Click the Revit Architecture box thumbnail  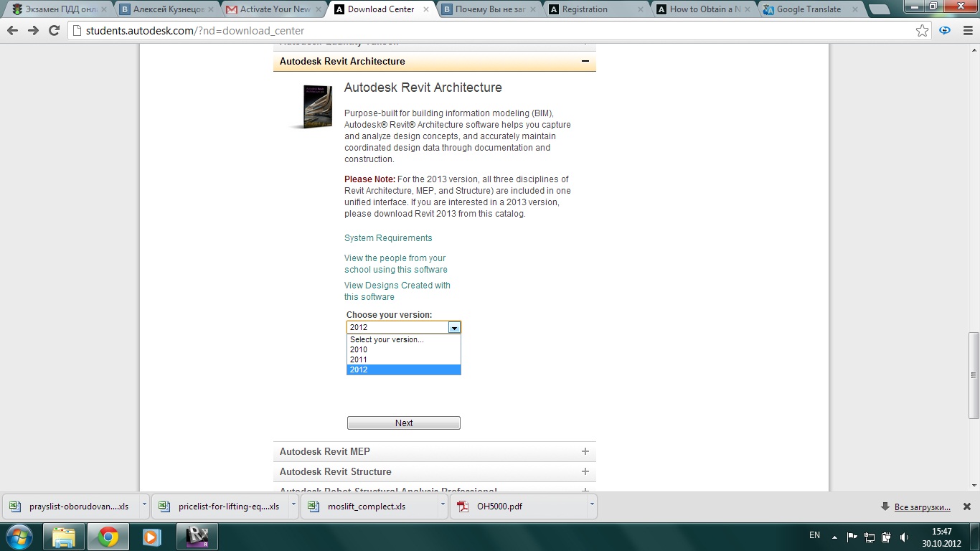tap(313, 106)
